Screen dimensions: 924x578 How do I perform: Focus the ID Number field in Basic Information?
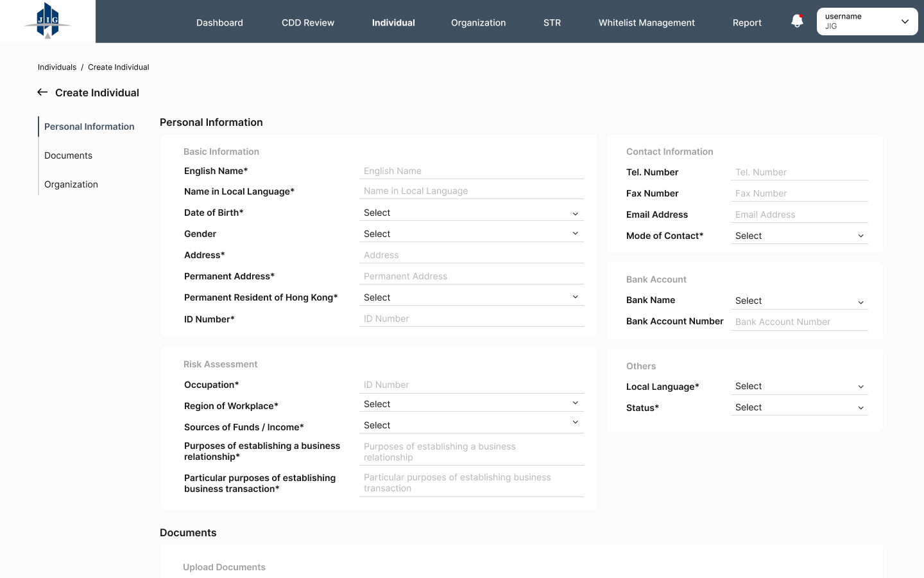coord(472,319)
